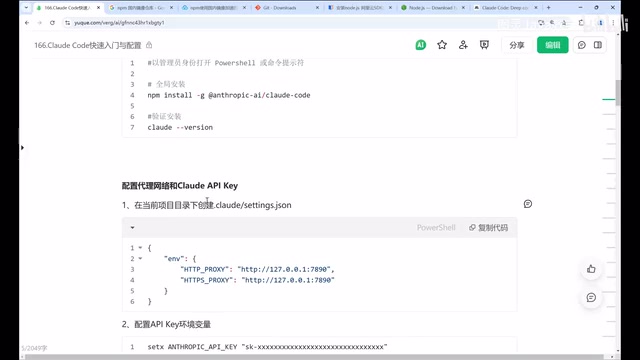Open a new browser tab with plus
This screenshot has height=360, width=640.
tap(548, 7)
